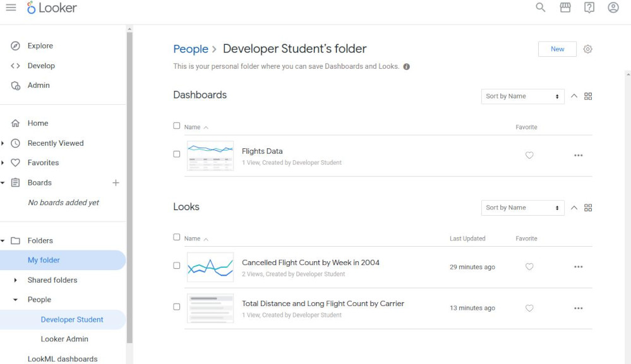Open Total Distance look thumbnail
631x364 pixels.
(x=210, y=308)
